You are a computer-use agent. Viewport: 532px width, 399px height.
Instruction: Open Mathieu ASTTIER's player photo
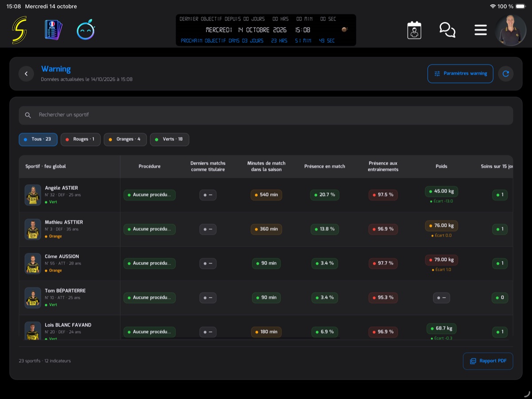click(33, 229)
